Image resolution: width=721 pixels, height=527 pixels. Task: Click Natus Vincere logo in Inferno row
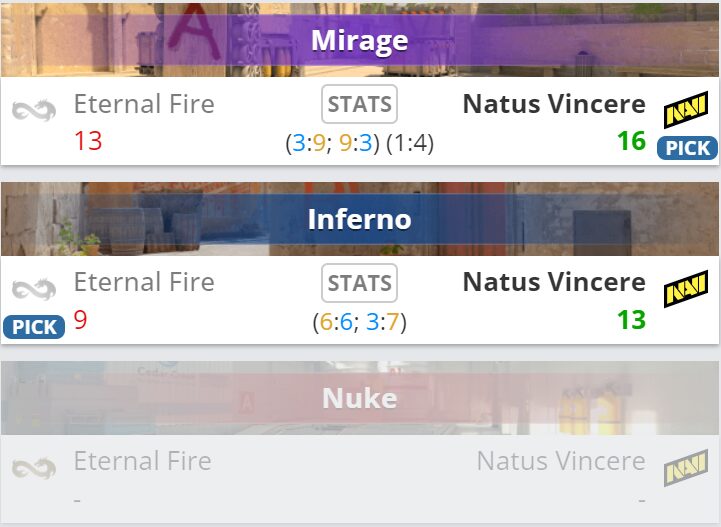pos(686,289)
